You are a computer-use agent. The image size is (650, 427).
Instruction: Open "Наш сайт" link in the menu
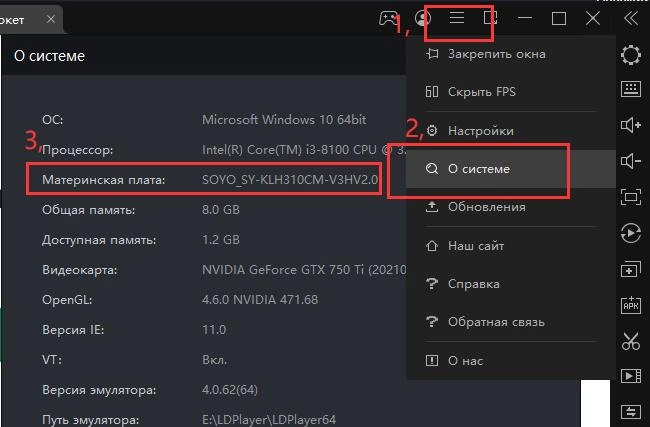pyautogui.click(x=476, y=246)
